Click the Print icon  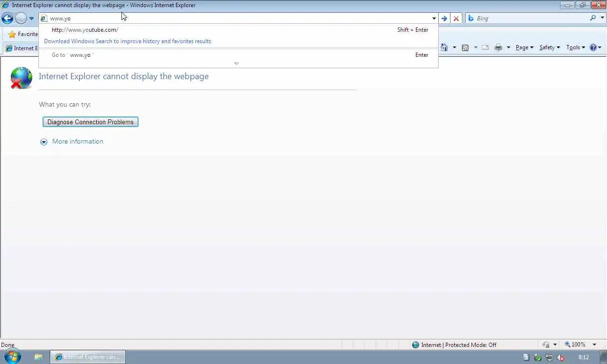coord(498,47)
